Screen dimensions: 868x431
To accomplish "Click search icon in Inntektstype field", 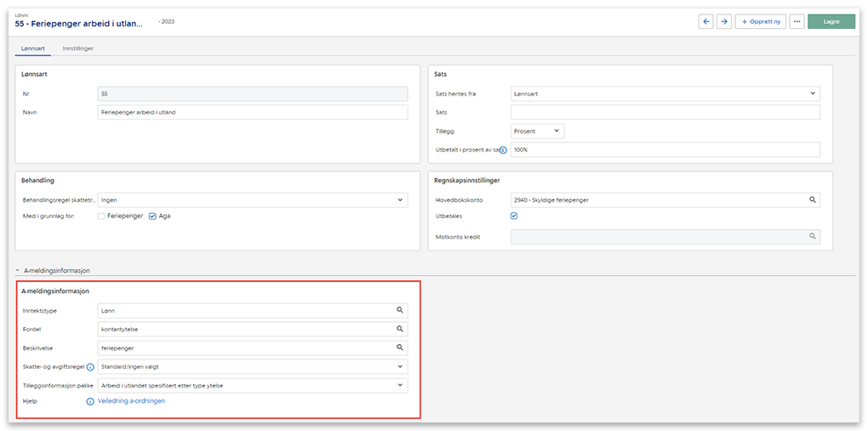I will click(400, 311).
